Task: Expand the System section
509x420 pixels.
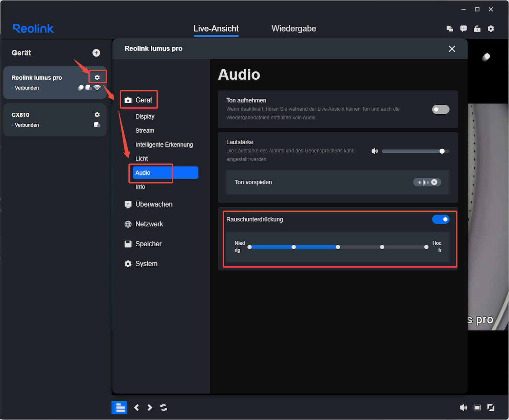Action: (x=146, y=264)
